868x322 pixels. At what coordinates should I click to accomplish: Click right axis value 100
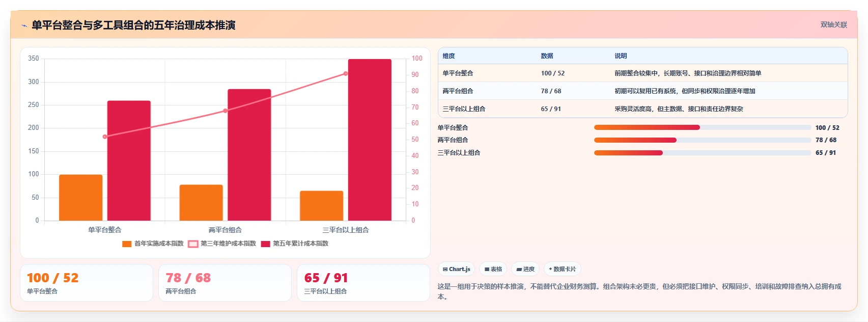(417, 59)
